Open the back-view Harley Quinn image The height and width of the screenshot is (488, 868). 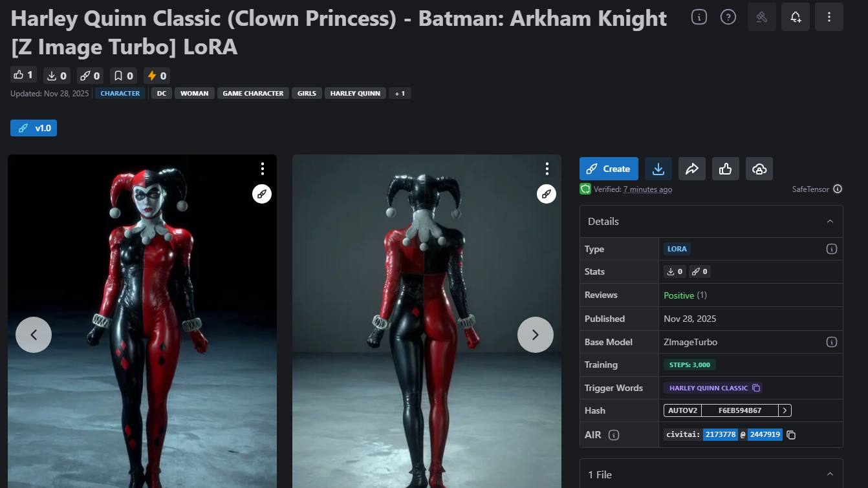(x=427, y=321)
